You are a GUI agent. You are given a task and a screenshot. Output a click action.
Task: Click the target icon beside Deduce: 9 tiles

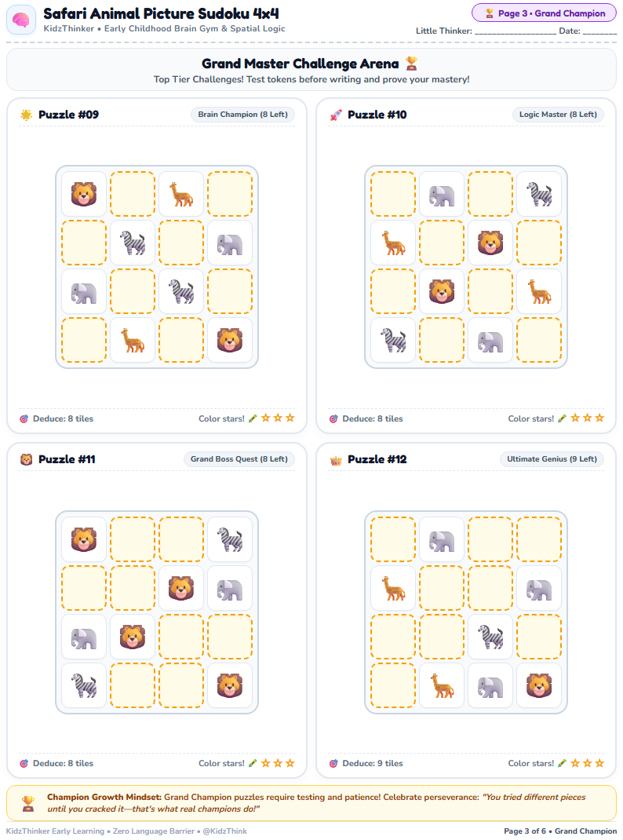333,763
